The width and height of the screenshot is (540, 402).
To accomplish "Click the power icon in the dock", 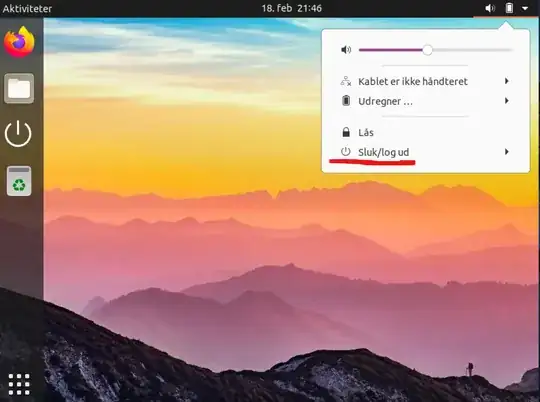I will (x=18, y=134).
